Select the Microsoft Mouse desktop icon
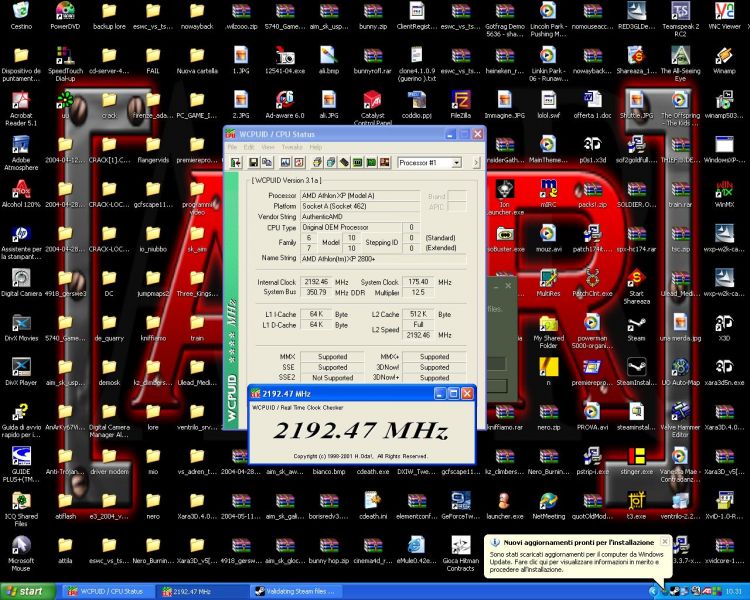750x600 pixels. tap(21, 554)
